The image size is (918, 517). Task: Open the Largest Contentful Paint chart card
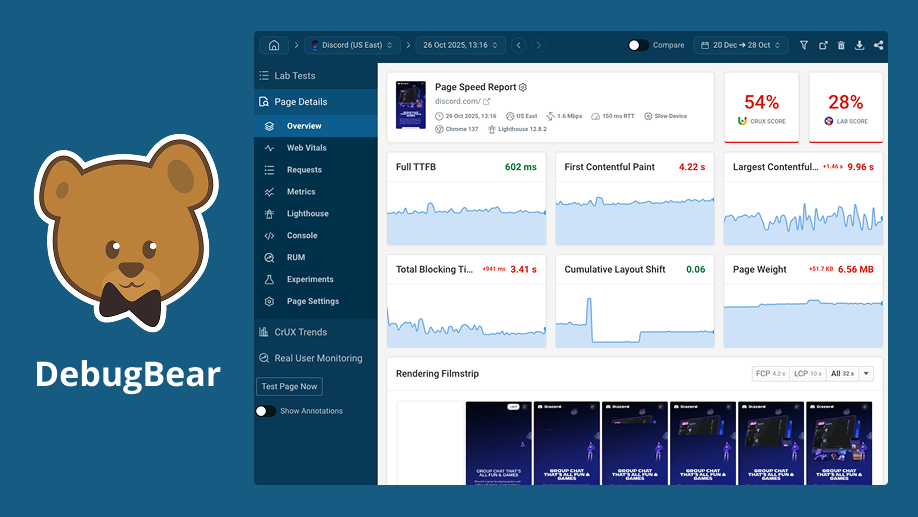[803, 198]
